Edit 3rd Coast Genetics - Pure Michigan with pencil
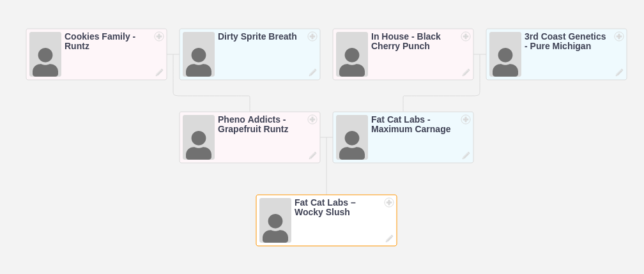Screen dimensions: 644x274 tap(619, 73)
